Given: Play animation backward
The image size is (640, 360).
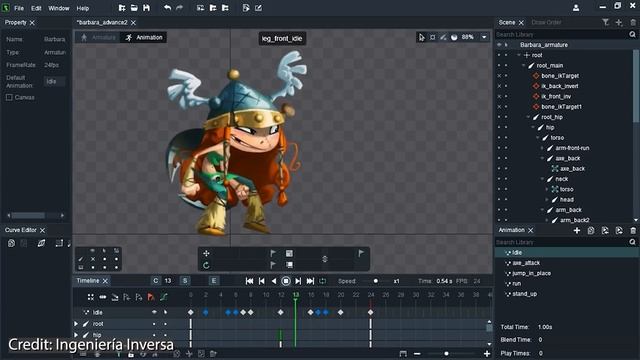Looking at the screenshot, I should (x=274, y=281).
